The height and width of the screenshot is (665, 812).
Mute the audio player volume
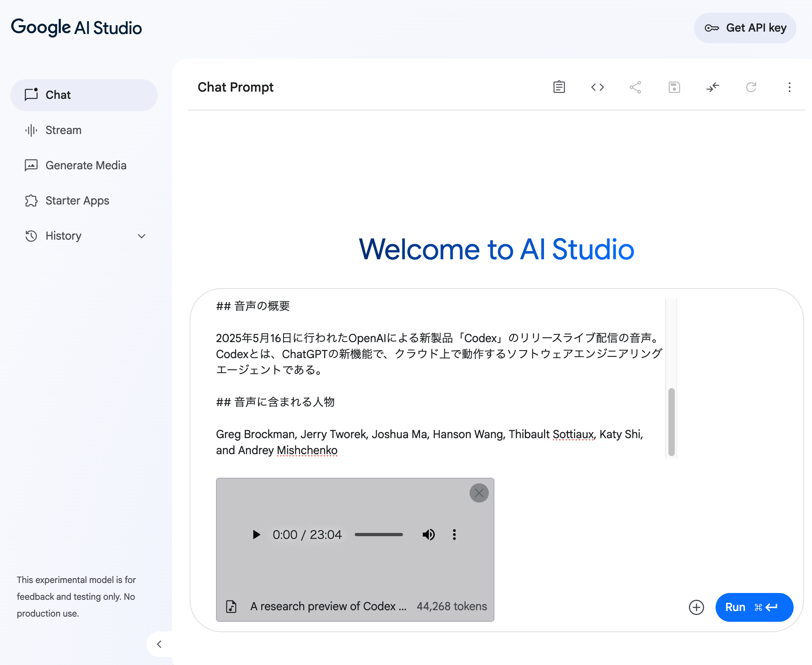point(428,535)
